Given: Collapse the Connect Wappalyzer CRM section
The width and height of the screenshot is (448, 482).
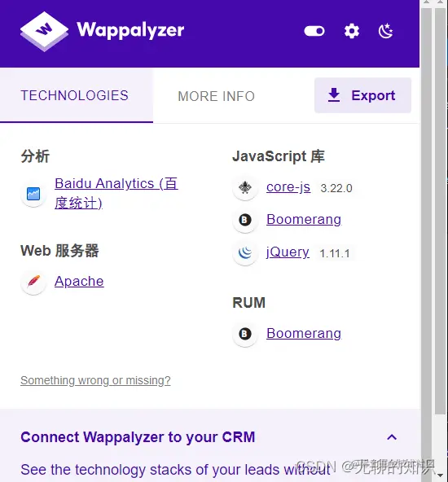Looking at the screenshot, I should 392,437.
